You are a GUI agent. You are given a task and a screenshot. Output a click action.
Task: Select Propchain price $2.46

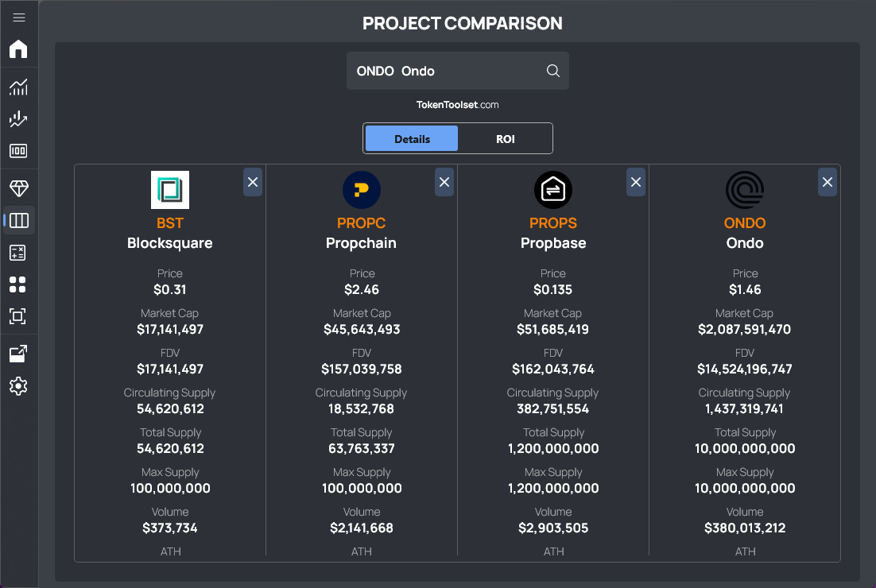(x=362, y=289)
